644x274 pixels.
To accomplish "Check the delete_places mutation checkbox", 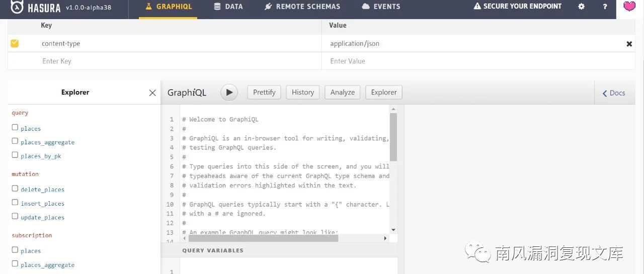I will 15,189.
